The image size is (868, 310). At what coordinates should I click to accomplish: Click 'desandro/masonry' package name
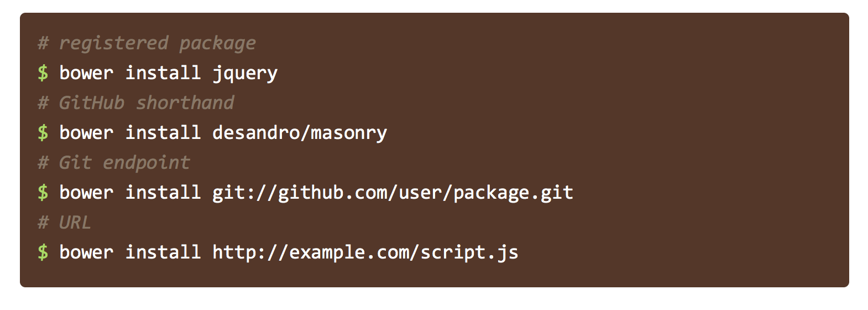[x=300, y=133]
